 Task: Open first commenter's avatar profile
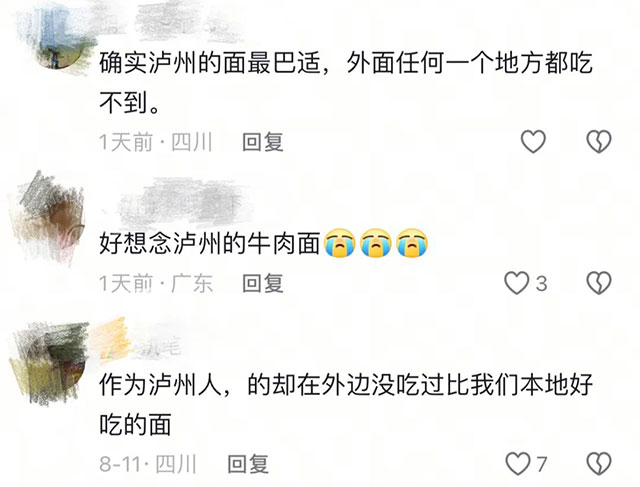(57, 39)
